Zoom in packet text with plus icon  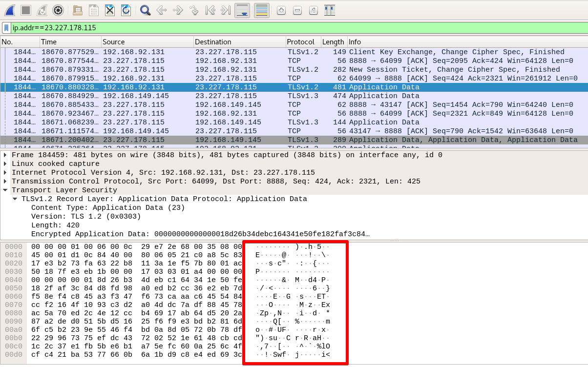(281, 10)
